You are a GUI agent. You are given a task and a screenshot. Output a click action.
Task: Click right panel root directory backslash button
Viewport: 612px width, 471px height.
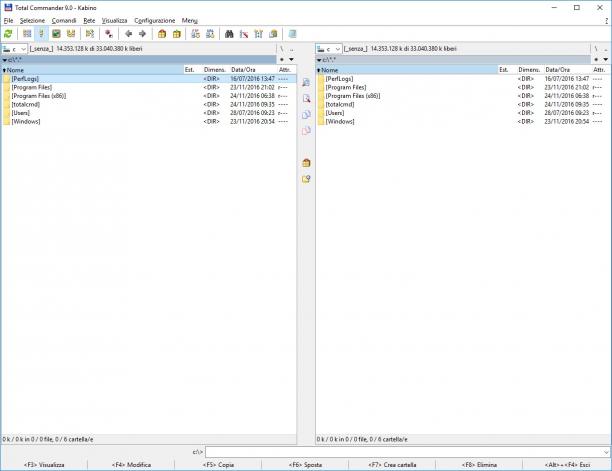coord(596,49)
